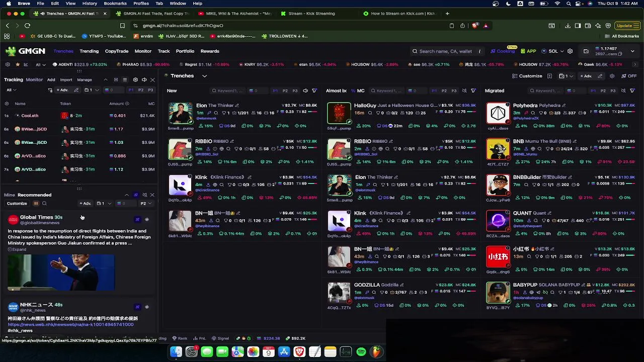Viewport: 644px width, 362px height.
Task: Click the header token search field
Action: 446,51
